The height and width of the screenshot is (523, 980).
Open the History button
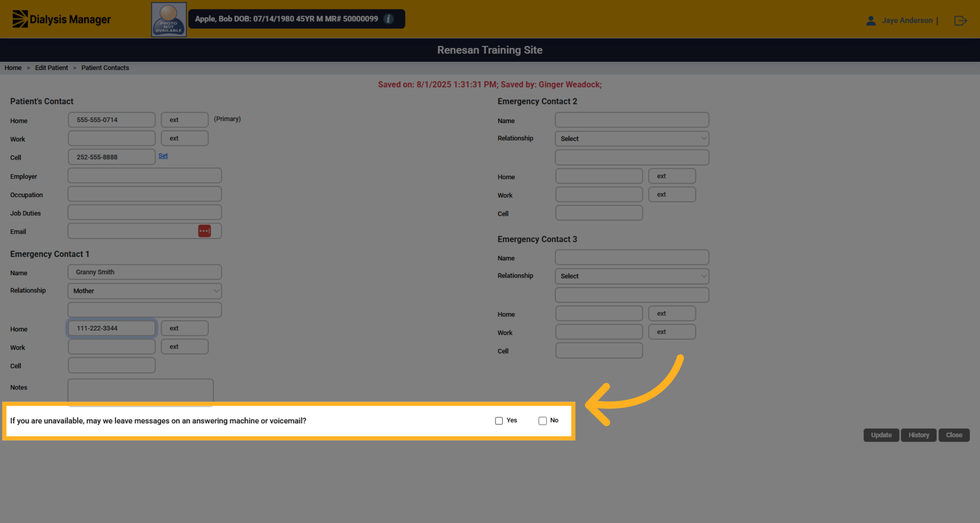click(x=919, y=435)
